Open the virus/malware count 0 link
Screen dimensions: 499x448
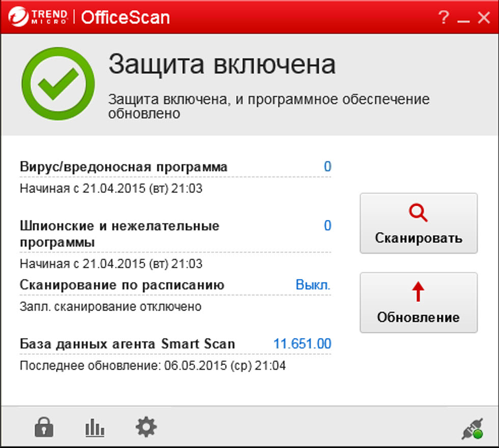327,166
